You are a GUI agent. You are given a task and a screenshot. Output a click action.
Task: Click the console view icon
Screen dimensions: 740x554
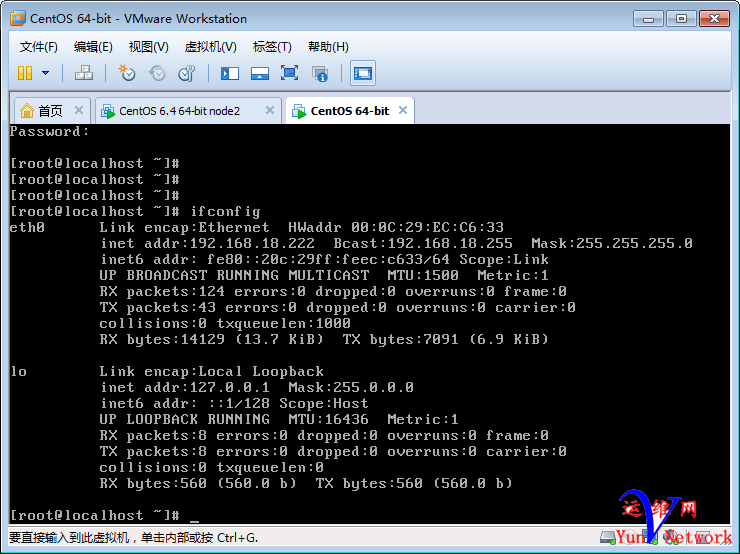(x=363, y=73)
